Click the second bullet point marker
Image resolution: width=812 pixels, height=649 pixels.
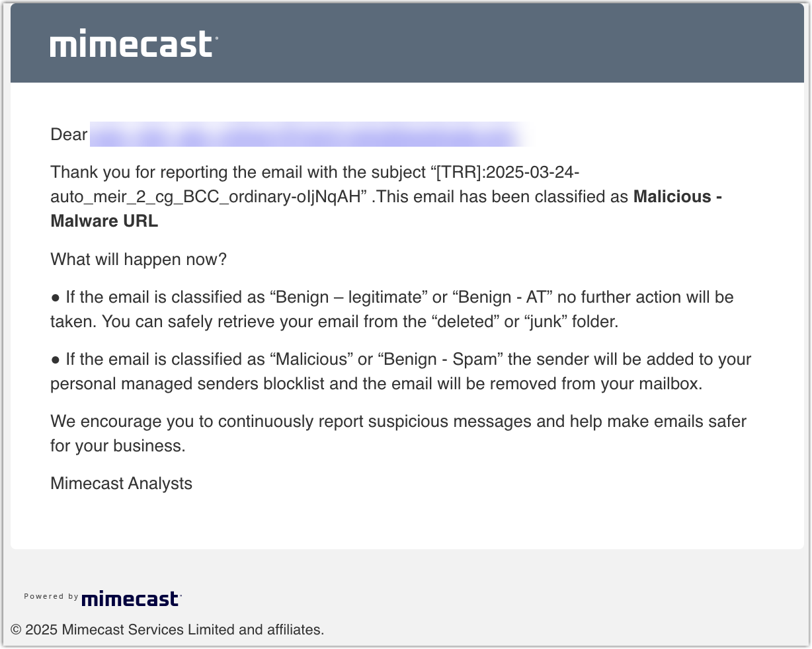56,360
